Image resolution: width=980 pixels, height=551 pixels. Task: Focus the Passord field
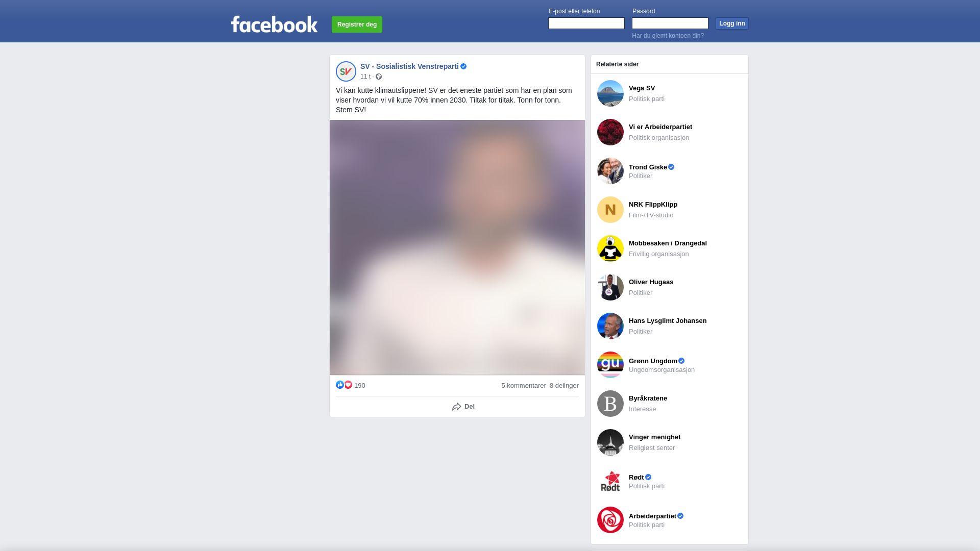[670, 23]
